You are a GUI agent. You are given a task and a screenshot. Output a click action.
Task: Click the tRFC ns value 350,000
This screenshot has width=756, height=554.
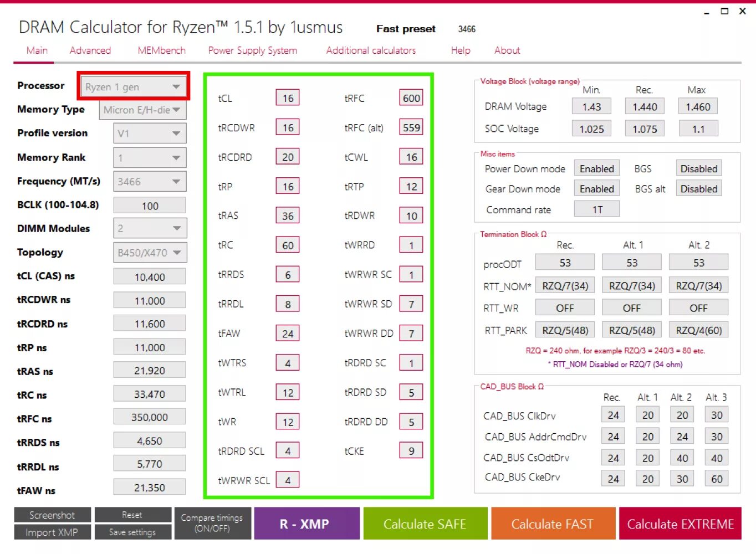[150, 417]
